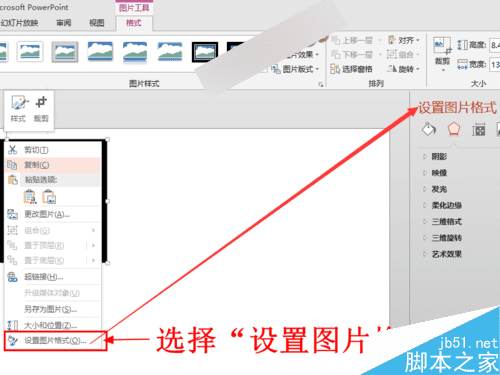Open the Effects pentagon tab
500x375 pixels.
454,129
